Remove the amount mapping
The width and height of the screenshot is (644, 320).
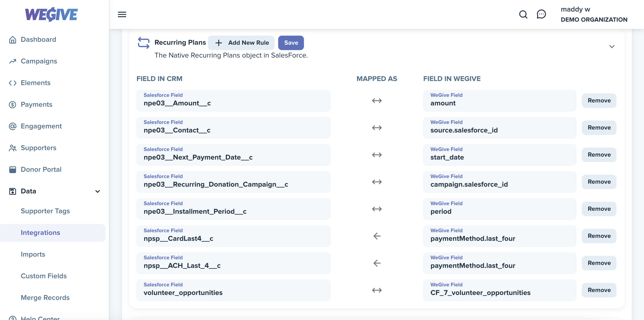(599, 101)
